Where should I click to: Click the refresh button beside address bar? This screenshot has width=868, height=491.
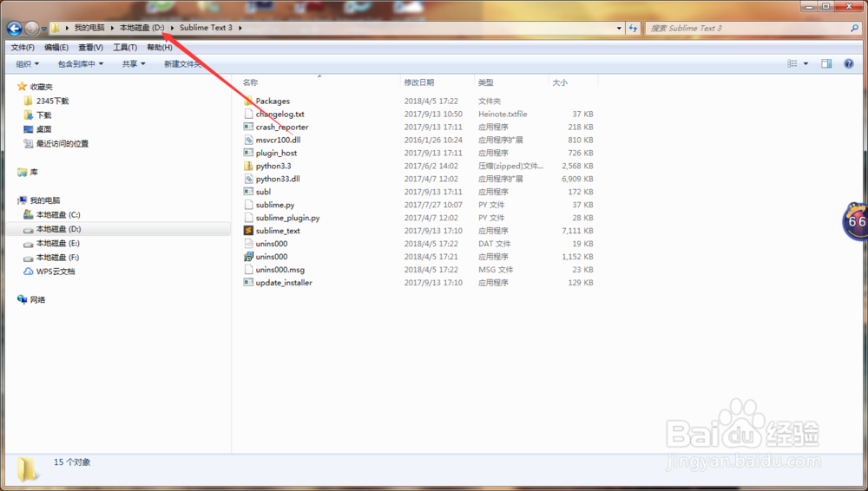click(634, 29)
